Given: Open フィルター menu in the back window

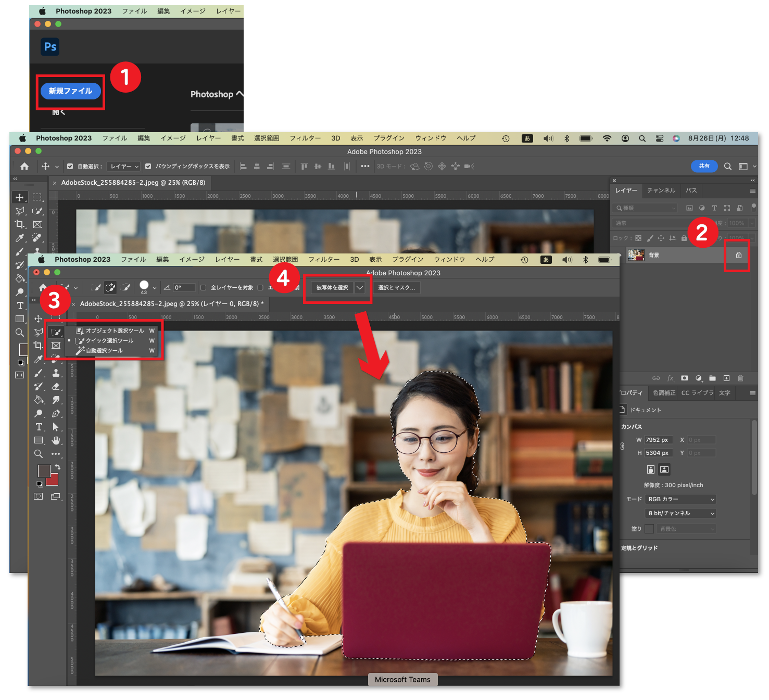Looking at the screenshot, I should click(305, 138).
